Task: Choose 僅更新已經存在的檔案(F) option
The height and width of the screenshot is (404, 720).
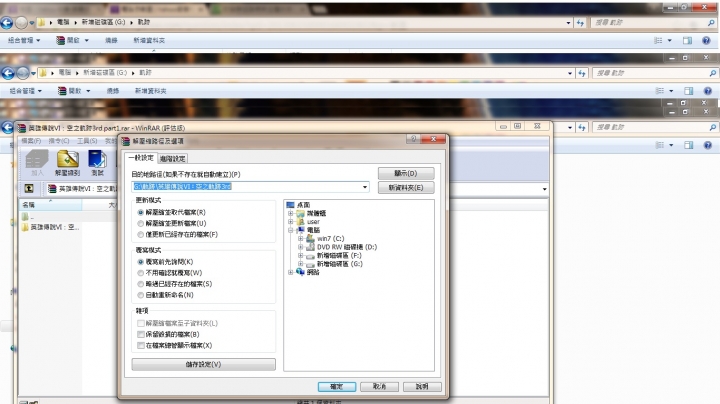Action: pos(178,235)
